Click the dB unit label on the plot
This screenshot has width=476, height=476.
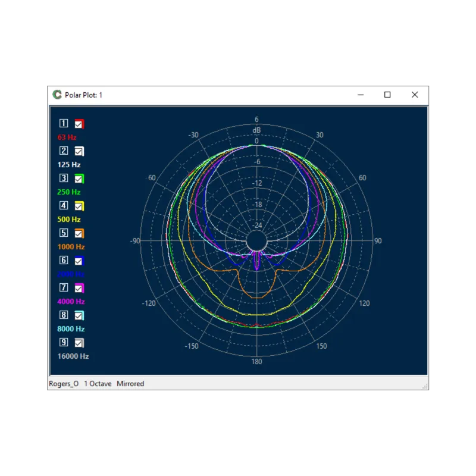(256, 130)
